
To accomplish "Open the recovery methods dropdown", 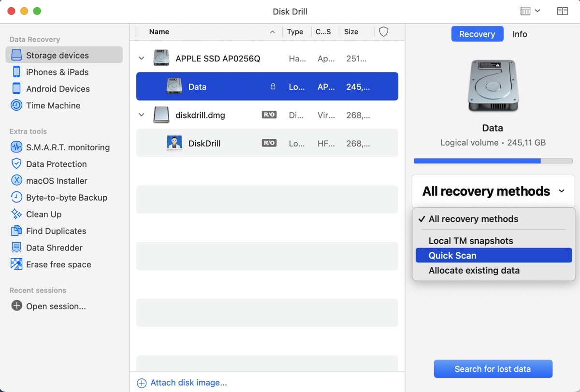I will coord(492,191).
